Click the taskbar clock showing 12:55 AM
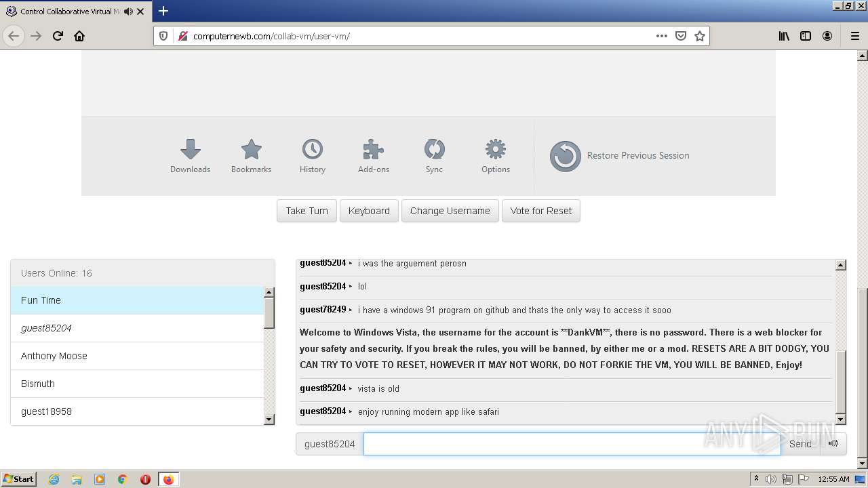The height and width of the screenshot is (488, 868). coord(833,479)
